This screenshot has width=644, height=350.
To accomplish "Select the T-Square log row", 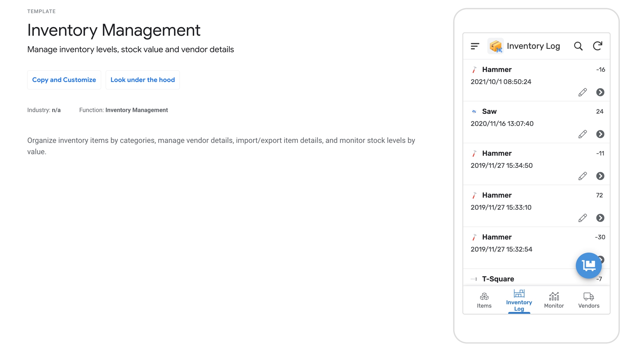I will point(515,279).
